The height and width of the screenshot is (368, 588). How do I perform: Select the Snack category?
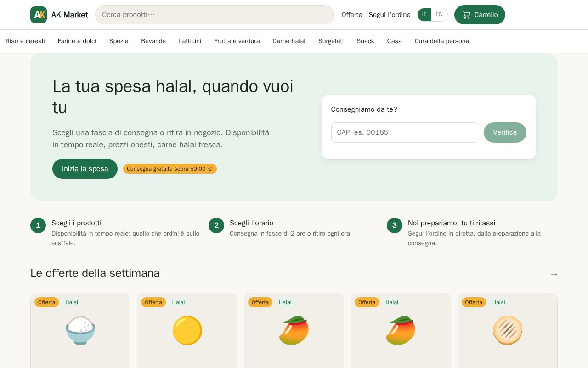pyautogui.click(x=365, y=41)
